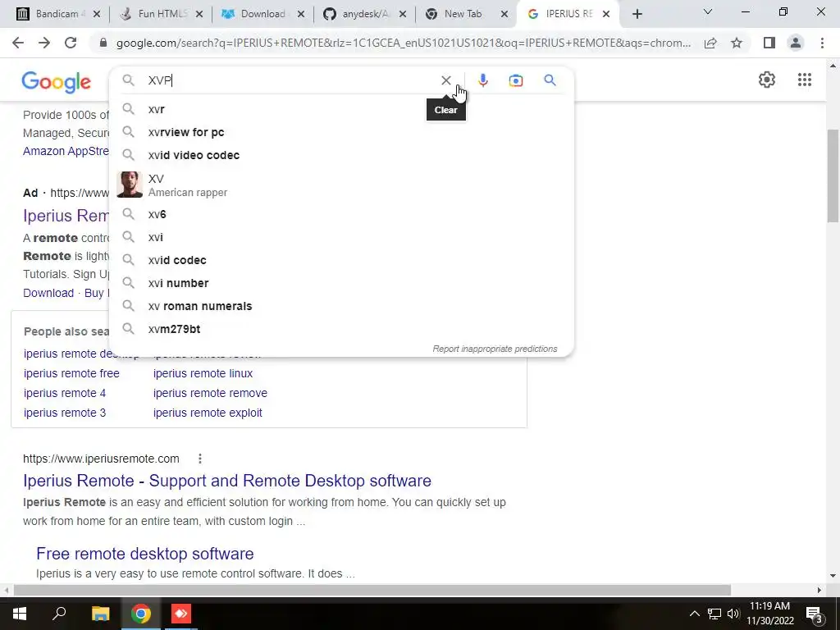Open Free remote desktop software sublink
Screen dimensions: 840x630
click(x=145, y=554)
